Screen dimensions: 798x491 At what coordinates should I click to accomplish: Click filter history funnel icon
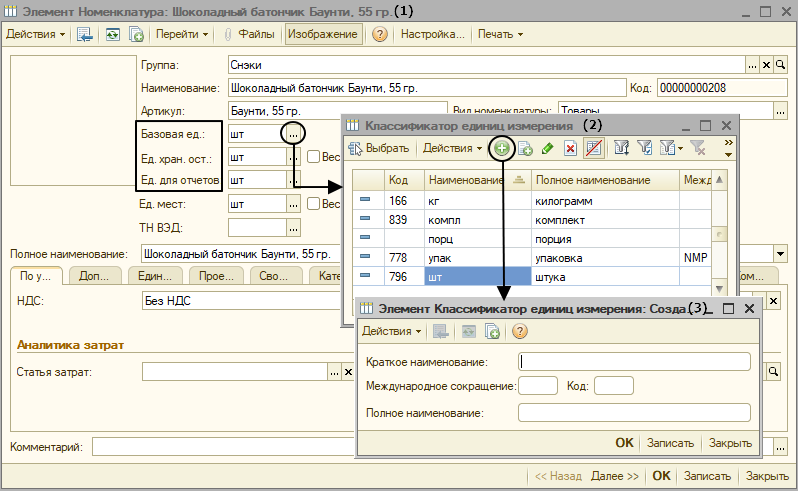[x=667, y=148]
